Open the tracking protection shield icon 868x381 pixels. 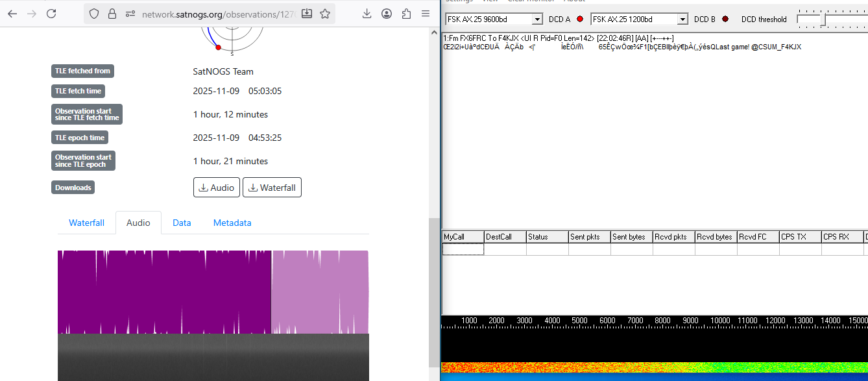click(x=94, y=14)
